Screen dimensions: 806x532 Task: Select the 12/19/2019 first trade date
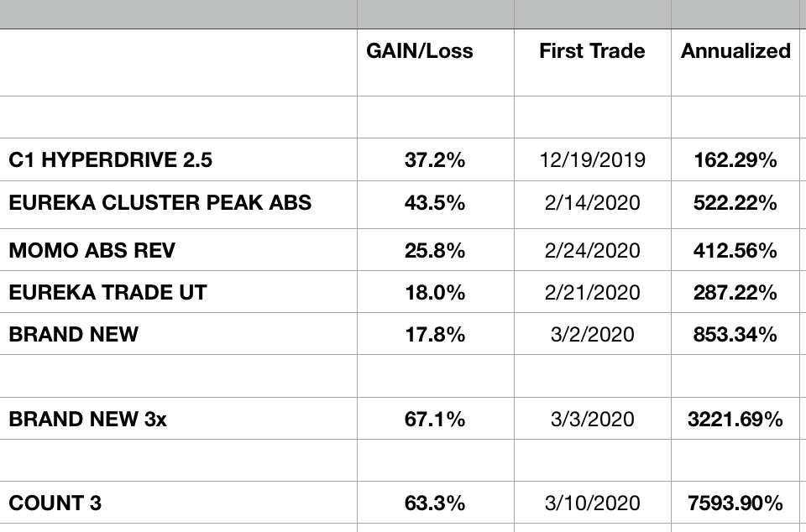(x=592, y=160)
